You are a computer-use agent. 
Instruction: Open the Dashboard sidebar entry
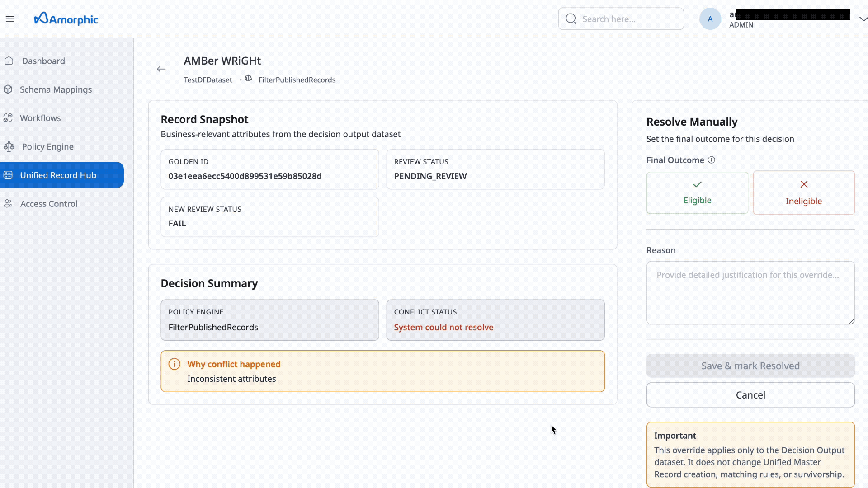coord(43,61)
